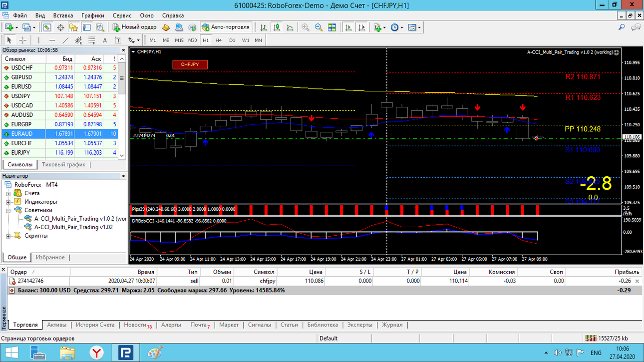644x362 pixels.
Task: Expand the Счета tree node
Action: coord(8,193)
